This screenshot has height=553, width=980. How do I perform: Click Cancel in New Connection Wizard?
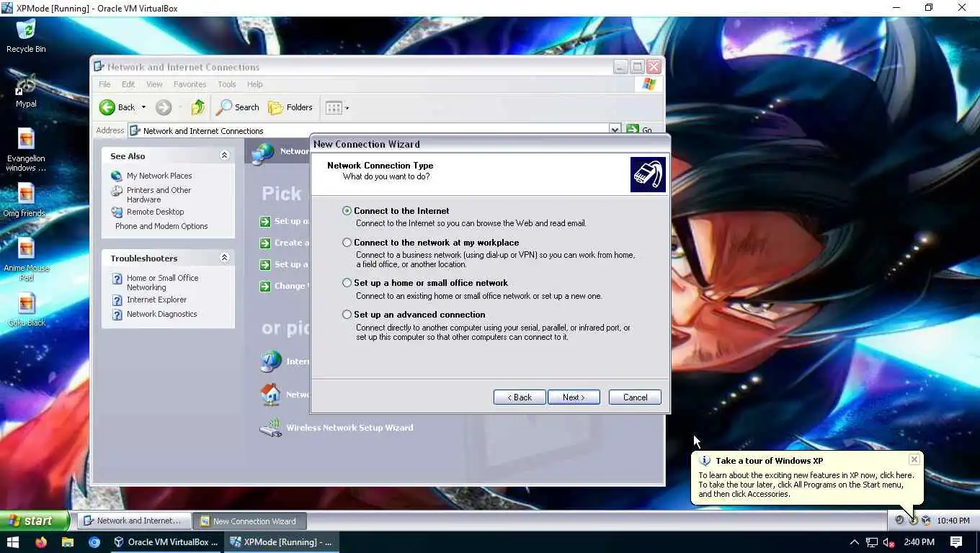(635, 397)
